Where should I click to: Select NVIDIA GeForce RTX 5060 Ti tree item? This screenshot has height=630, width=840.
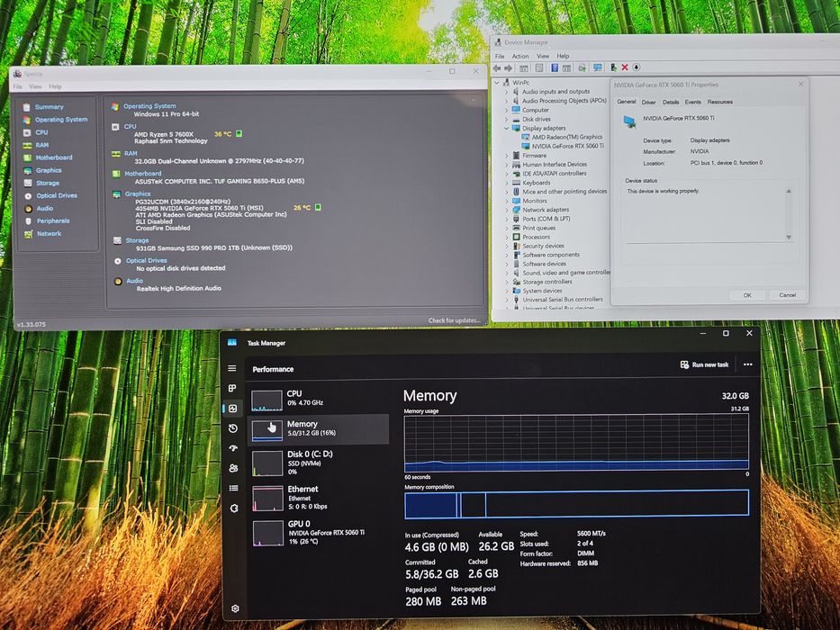pyautogui.click(x=563, y=146)
